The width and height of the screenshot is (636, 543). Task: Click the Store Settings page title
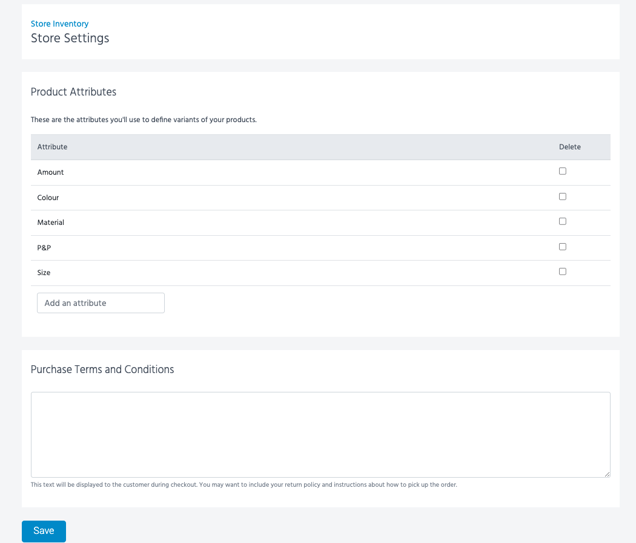70,39
